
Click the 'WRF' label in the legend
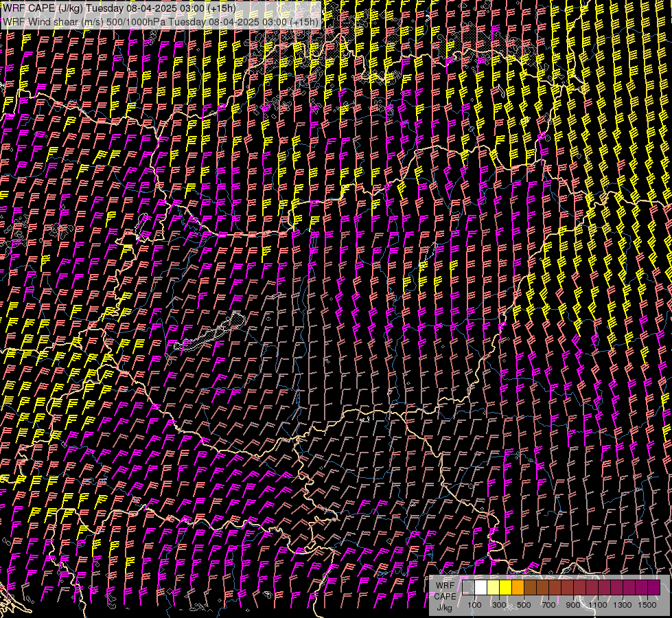pos(445,586)
